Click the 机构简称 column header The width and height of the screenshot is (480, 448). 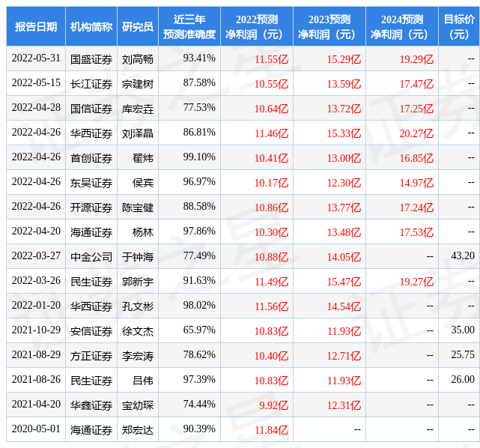91,27
